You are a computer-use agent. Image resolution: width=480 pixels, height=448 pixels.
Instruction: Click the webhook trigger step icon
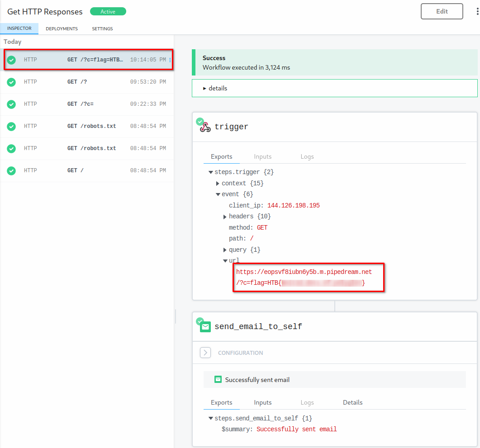point(205,127)
